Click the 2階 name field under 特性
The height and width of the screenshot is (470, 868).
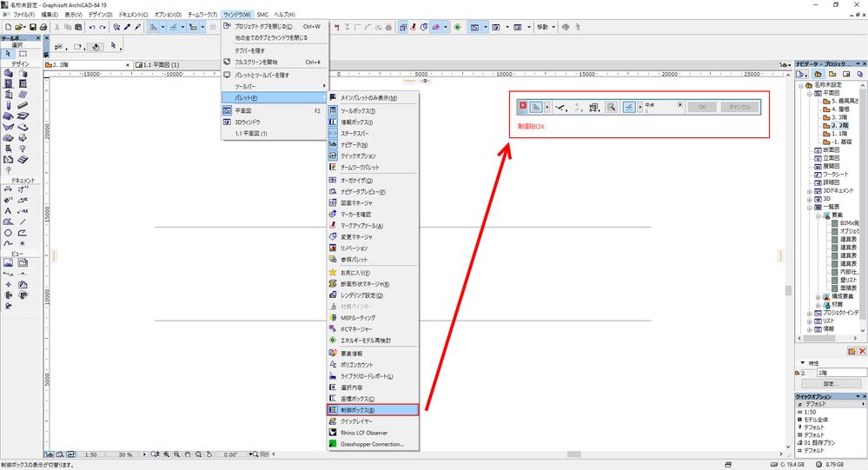pos(841,373)
